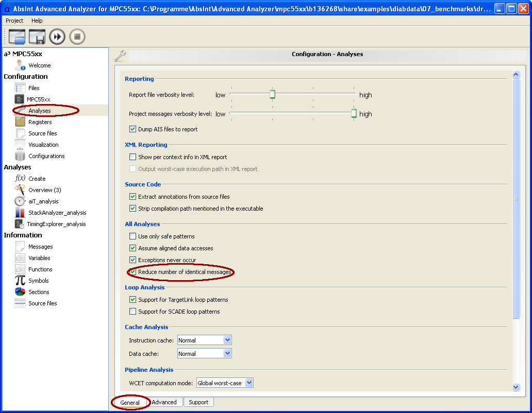Click the Symbols pi icon
The image size is (532, 413).
pos(20,281)
